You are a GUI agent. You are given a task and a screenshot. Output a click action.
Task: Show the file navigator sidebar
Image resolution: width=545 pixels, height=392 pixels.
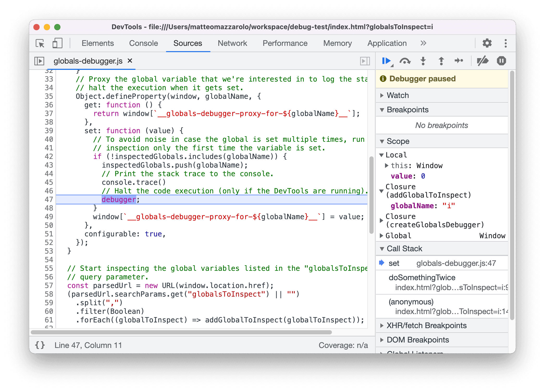point(39,61)
